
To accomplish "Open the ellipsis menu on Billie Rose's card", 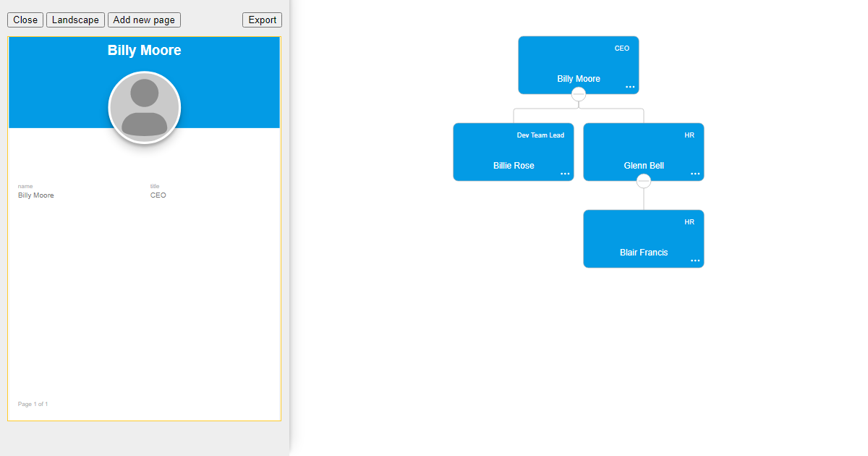I will point(565,174).
